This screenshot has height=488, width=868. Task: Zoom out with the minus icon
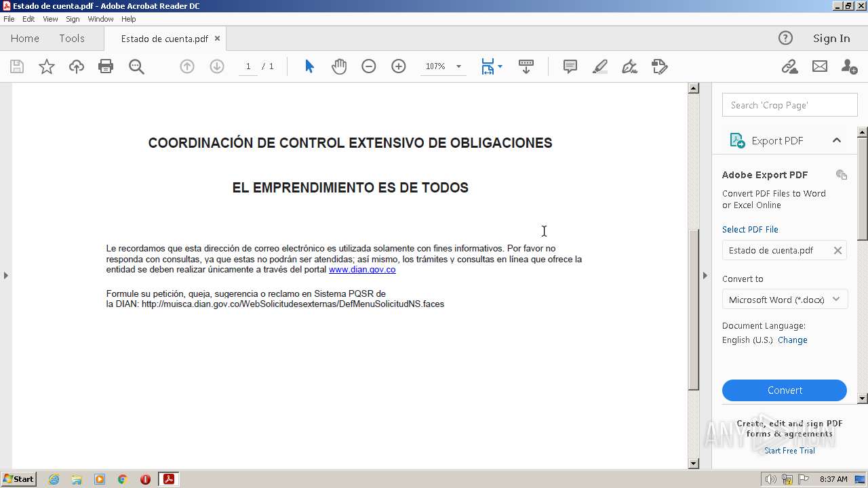click(x=369, y=66)
